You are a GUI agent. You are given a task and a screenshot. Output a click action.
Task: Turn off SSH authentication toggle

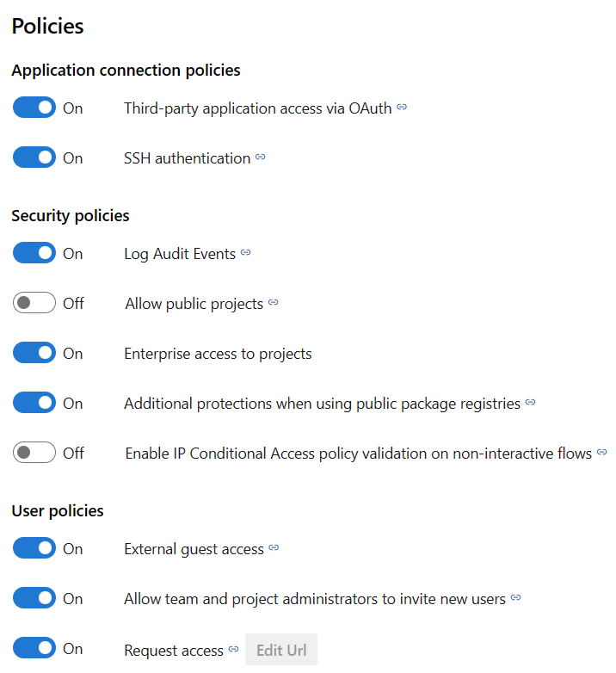(34, 158)
